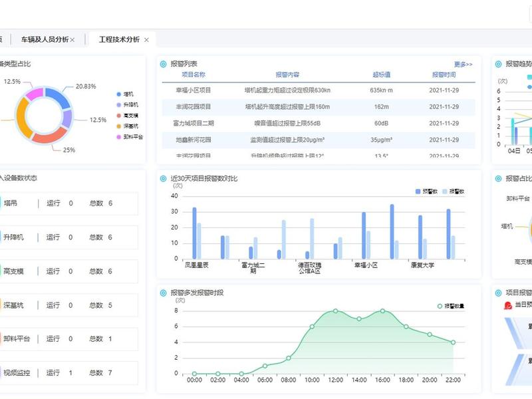
Task: Click the 报警内容 column header
Action: (x=287, y=74)
